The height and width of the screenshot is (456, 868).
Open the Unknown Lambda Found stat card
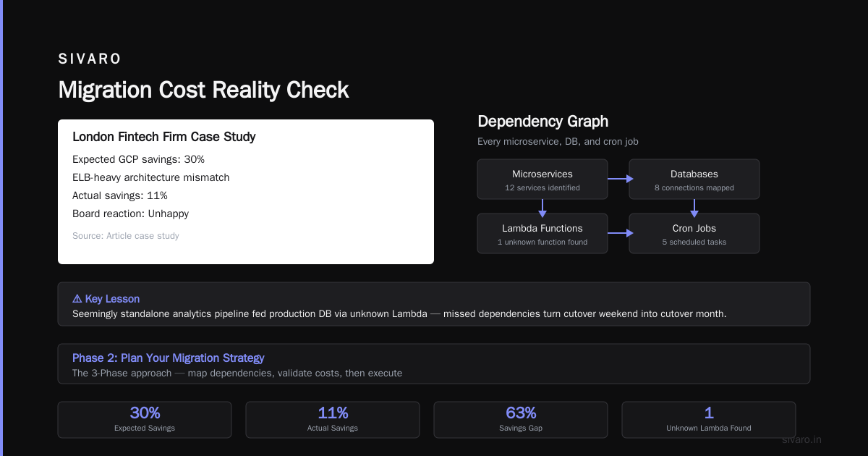709,420
